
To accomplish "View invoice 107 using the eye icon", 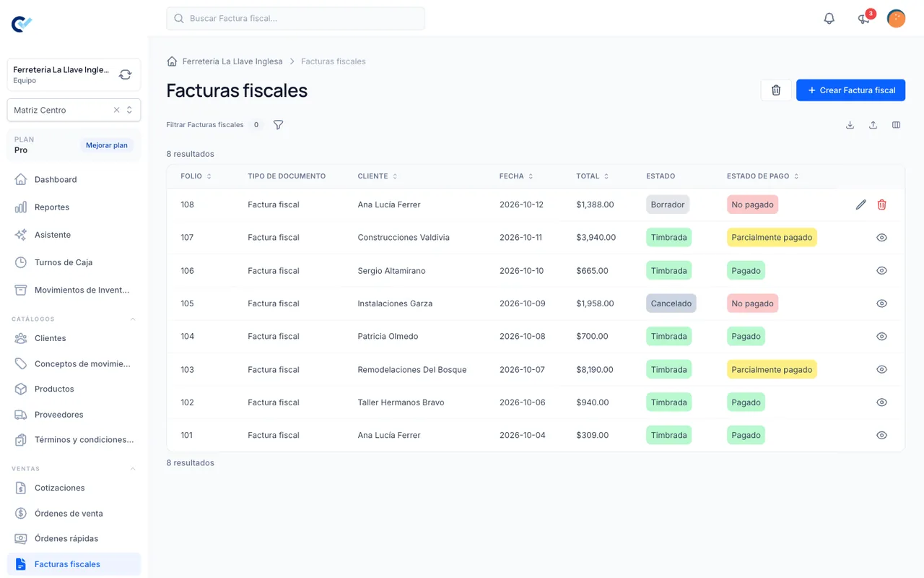I will coord(881,238).
